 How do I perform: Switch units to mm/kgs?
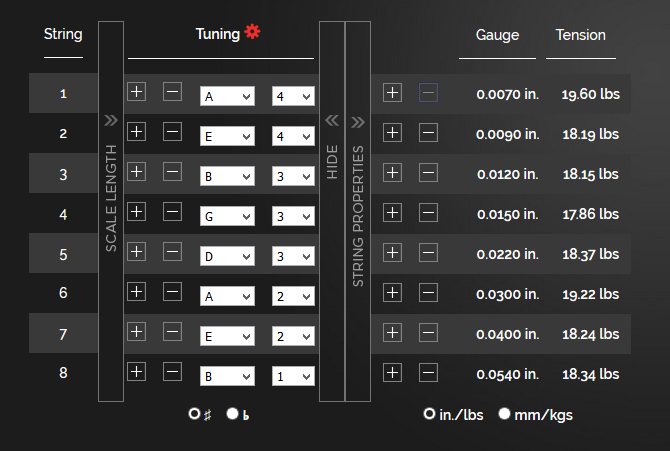pos(504,414)
